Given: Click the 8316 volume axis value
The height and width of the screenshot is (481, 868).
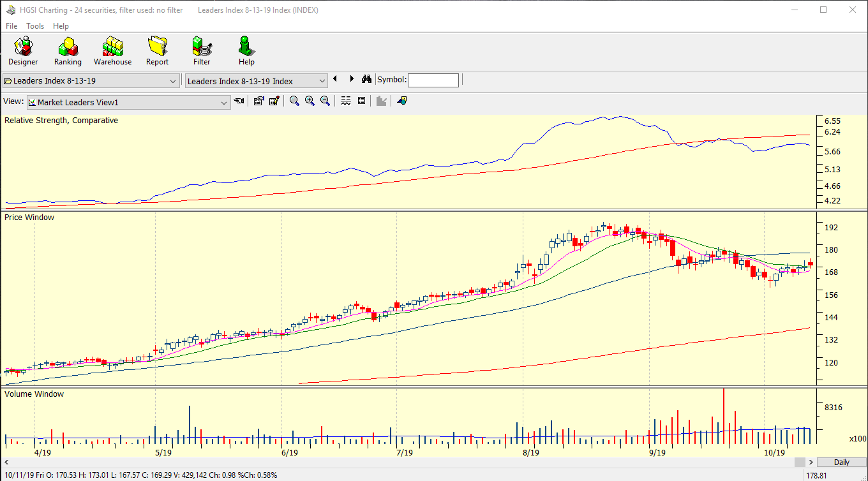Looking at the screenshot, I should point(833,407).
